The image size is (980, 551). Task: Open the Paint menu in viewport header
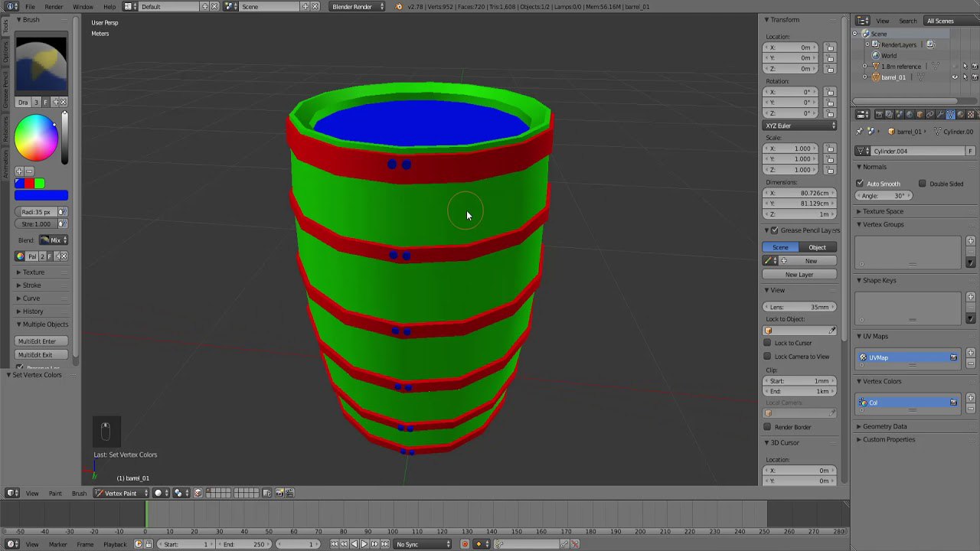55,493
